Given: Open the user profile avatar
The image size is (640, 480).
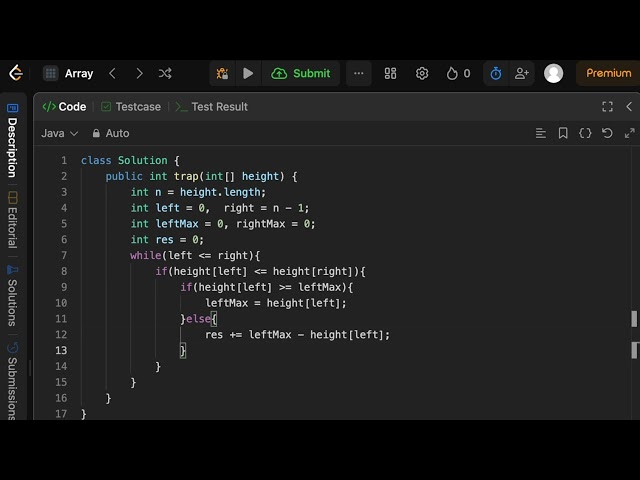Looking at the screenshot, I should pyautogui.click(x=553, y=73).
